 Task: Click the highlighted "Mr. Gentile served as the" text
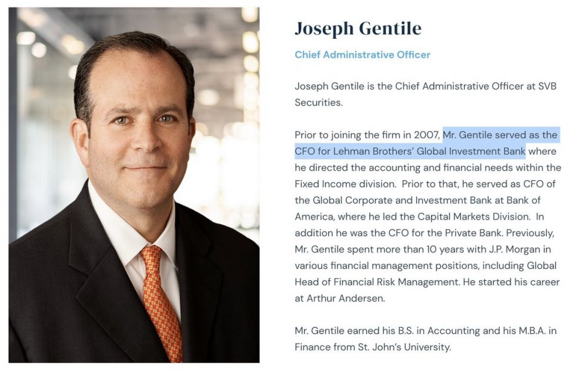click(x=500, y=135)
